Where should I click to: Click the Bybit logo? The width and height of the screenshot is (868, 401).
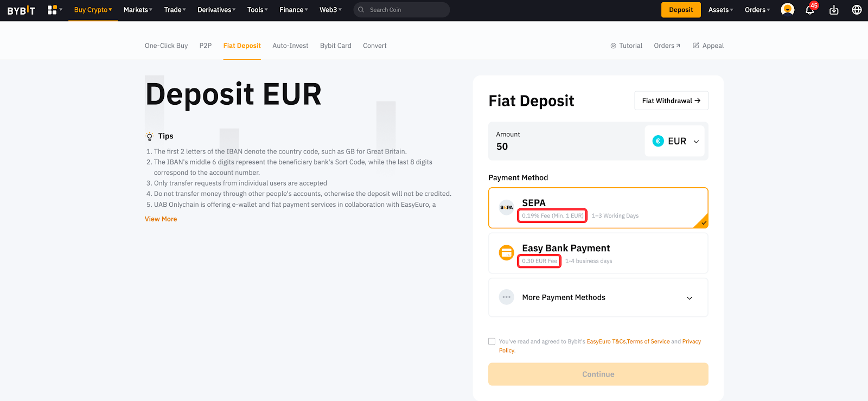[21, 10]
